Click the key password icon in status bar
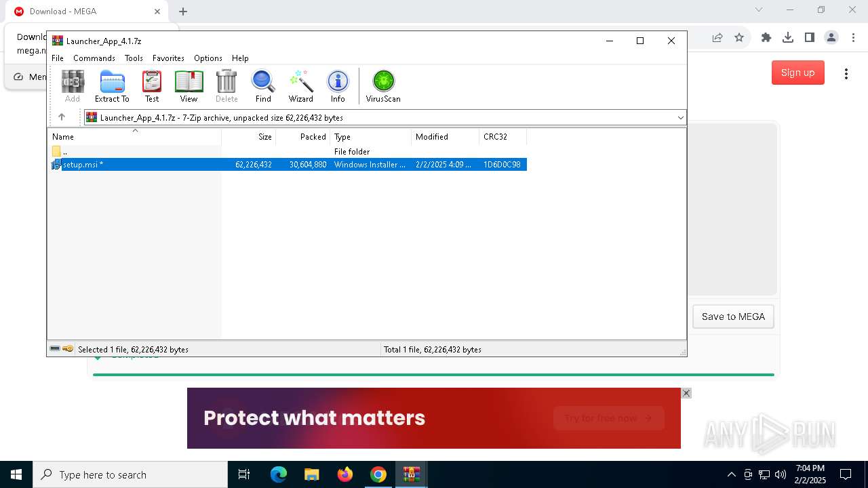This screenshot has width=868, height=488. (x=68, y=349)
